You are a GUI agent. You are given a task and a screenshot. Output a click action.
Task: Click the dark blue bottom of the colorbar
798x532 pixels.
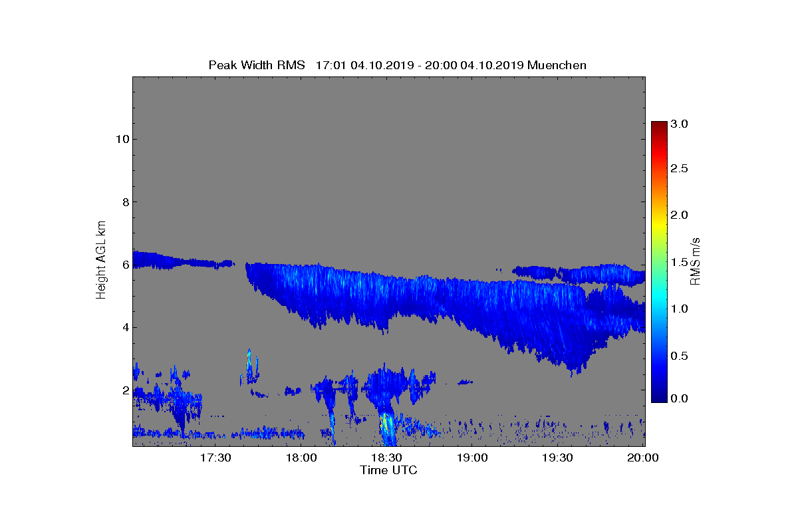pyautogui.click(x=659, y=398)
